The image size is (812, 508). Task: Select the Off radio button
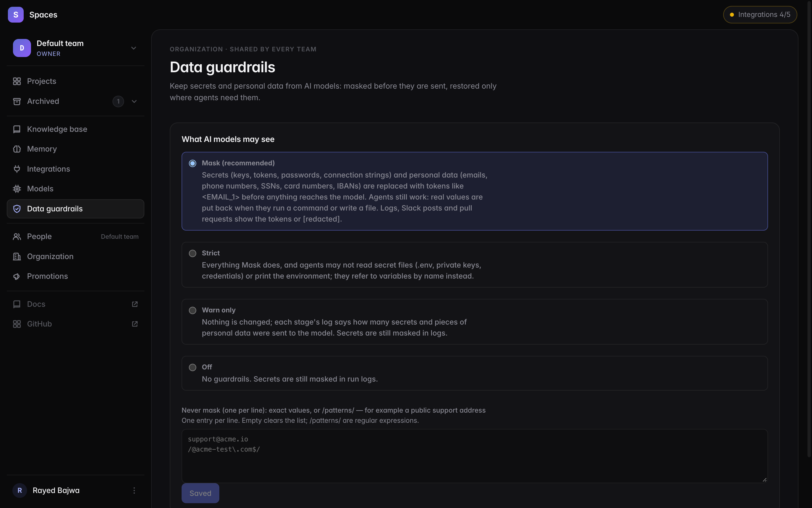click(193, 367)
